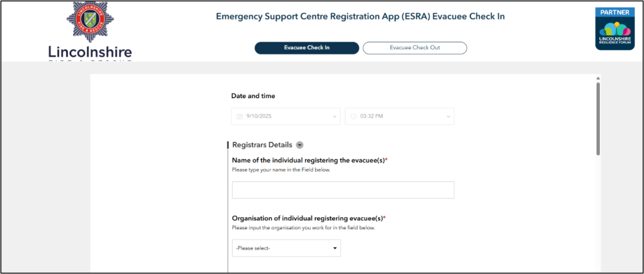The width and height of the screenshot is (644, 274).
Task: Click the 9/10/2025 date value
Action: pyautogui.click(x=258, y=117)
